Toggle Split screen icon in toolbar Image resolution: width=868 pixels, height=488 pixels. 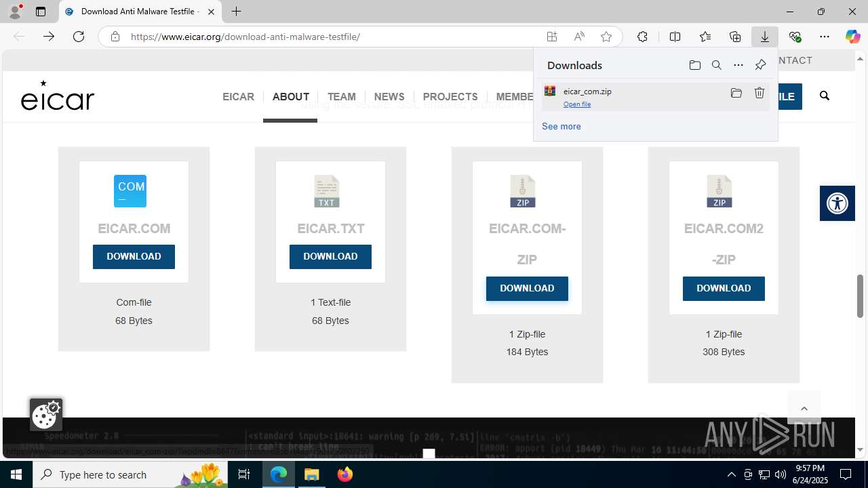pyautogui.click(x=675, y=37)
